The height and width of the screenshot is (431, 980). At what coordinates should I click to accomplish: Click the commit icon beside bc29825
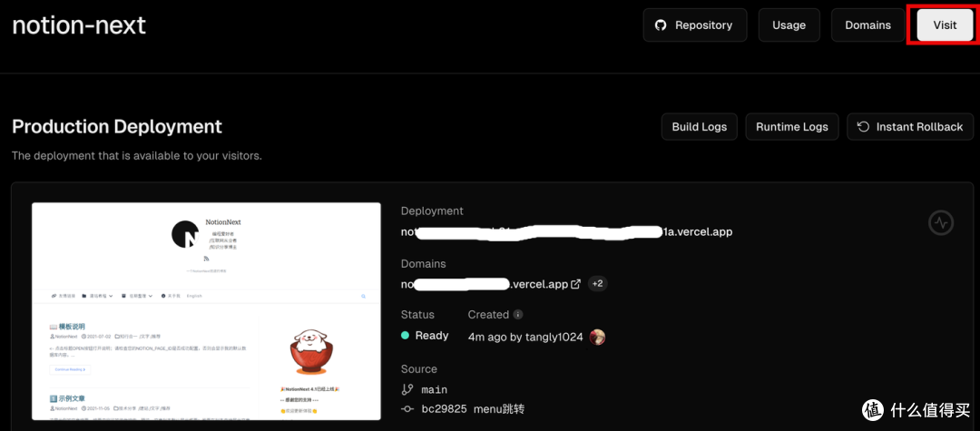pos(407,409)
